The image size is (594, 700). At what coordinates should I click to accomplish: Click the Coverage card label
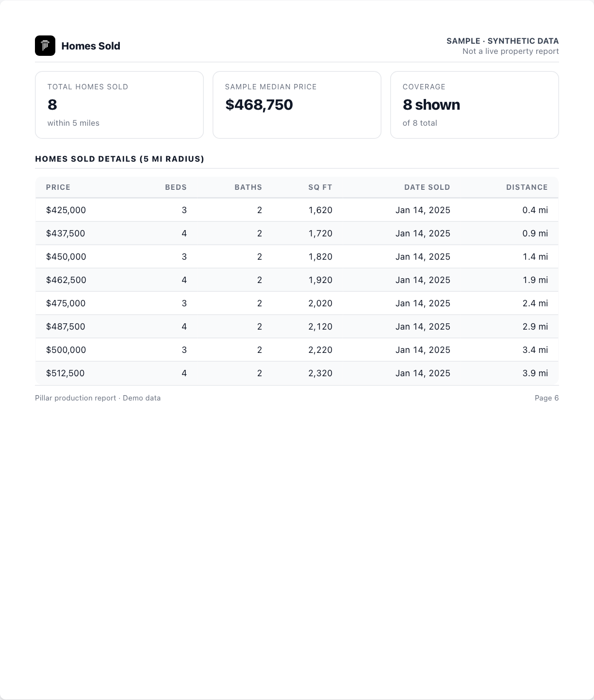(x=424, y=87)
